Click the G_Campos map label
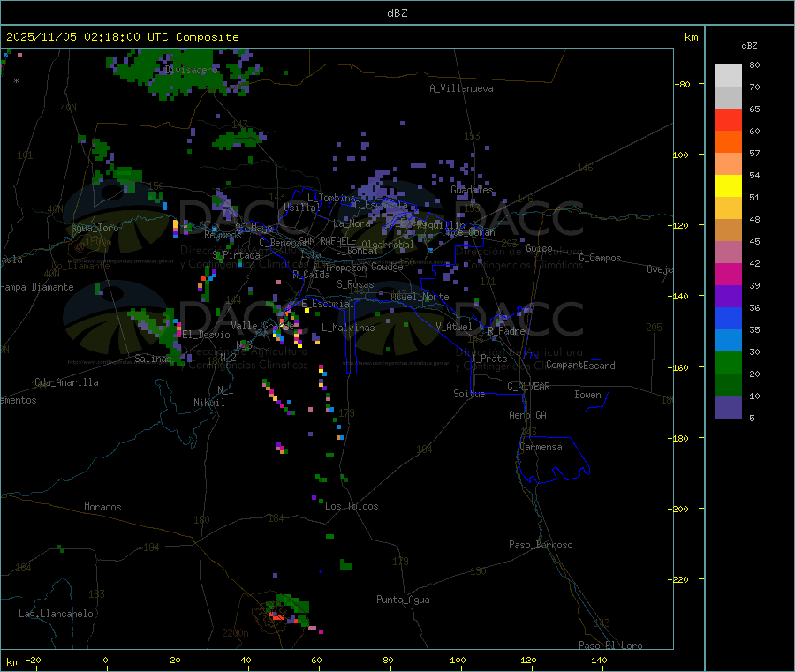This screenshot has height=672, width=795. click(x=600, y=258)
